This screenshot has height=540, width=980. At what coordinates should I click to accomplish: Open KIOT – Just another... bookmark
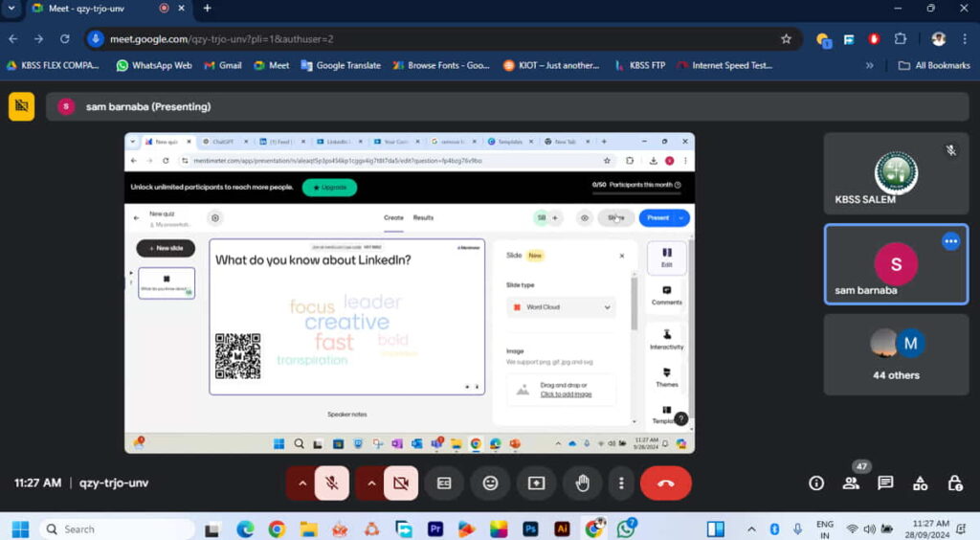pyautogui.click(x=551, y=65)
